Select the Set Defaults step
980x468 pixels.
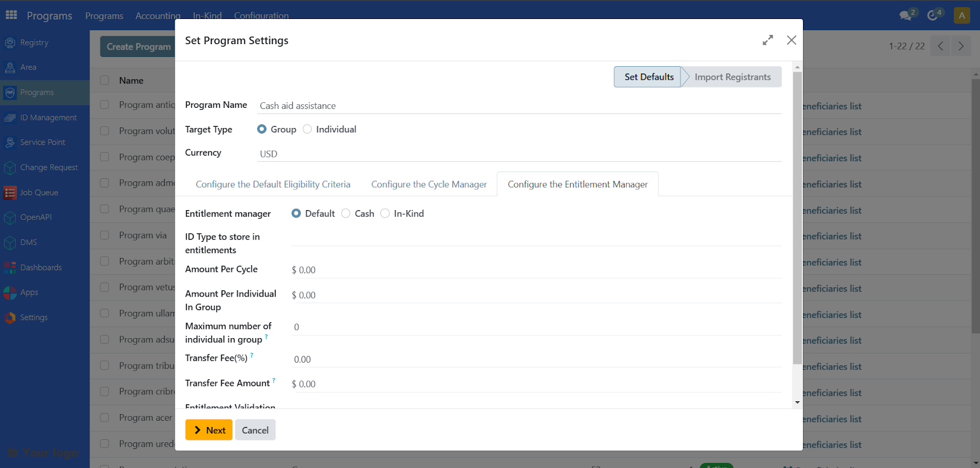click(649, 77)
